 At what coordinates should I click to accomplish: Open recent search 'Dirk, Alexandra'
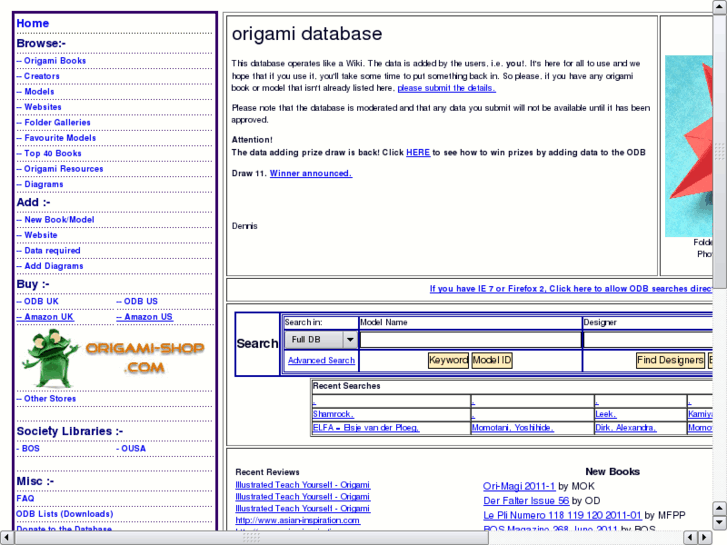[x=625, y=428]
